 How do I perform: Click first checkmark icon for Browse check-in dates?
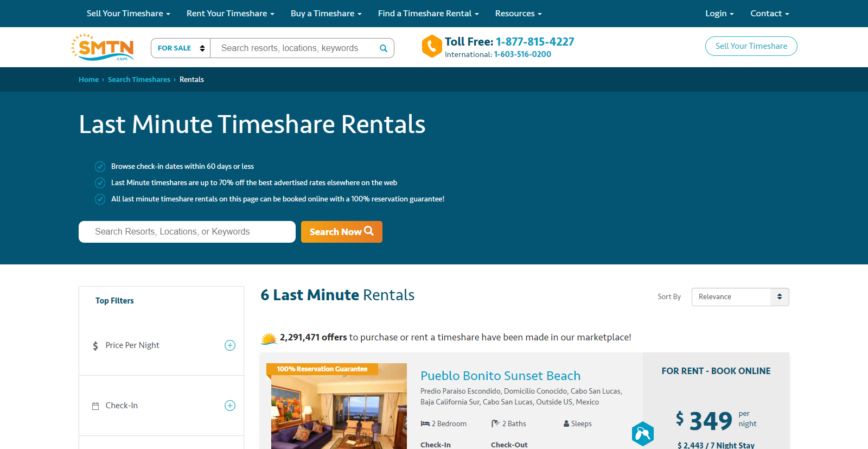point(100,167)
